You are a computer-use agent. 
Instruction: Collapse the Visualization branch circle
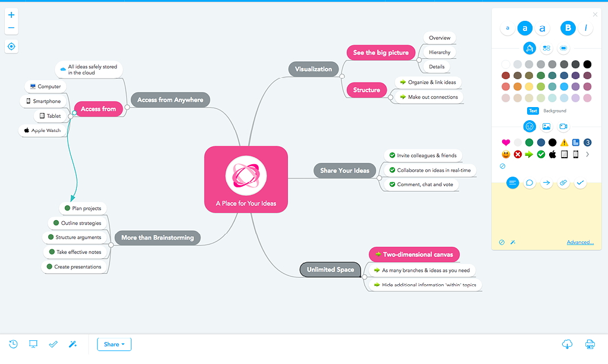(x=342, y=76)
